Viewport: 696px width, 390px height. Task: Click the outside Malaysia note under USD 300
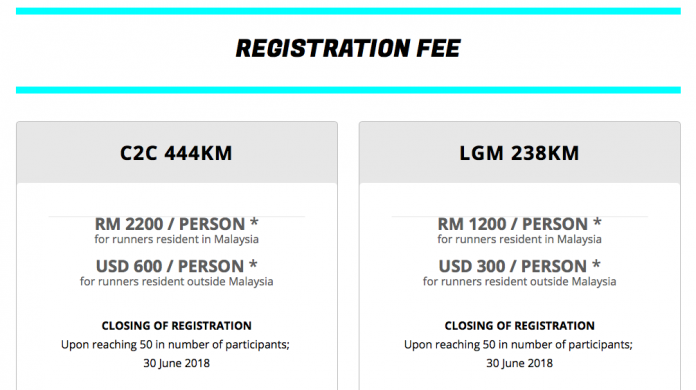(519, 282)
